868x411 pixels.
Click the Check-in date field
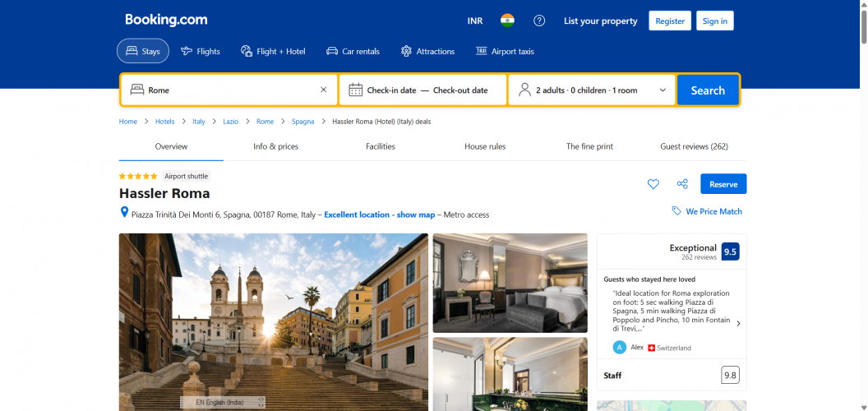point(391,90)
